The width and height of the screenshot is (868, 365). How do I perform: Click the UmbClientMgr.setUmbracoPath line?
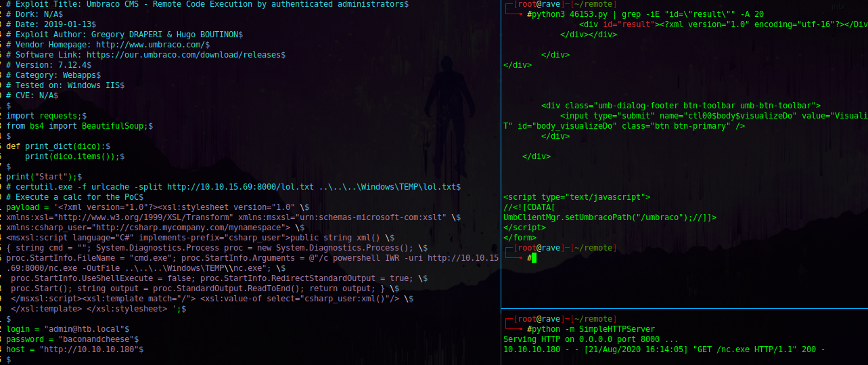point(610,217)
